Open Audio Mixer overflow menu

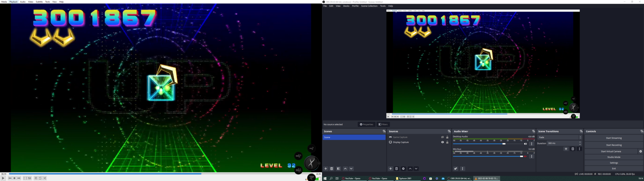coord(462,169)
